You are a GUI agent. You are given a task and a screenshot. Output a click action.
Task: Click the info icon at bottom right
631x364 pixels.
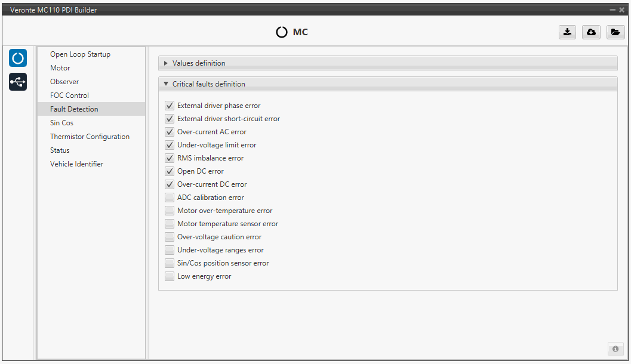pyautogui.click(x=615, y=349)
